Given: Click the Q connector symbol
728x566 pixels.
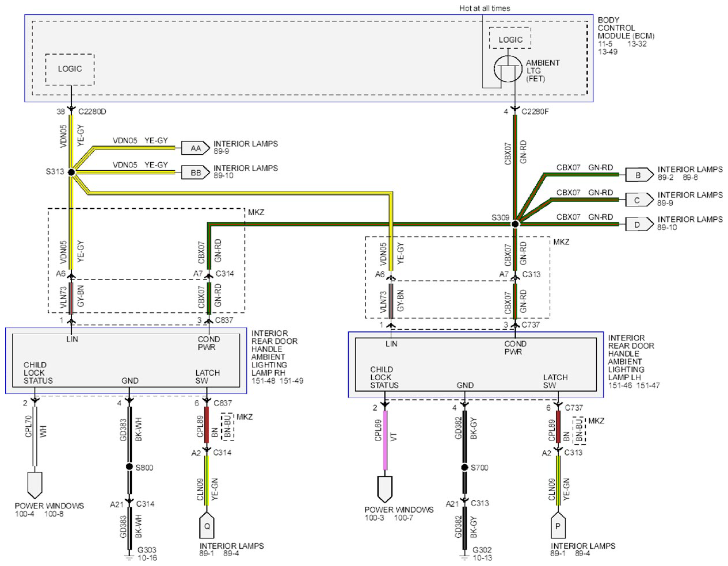Looking at the screenshot, I should [207, 525].
